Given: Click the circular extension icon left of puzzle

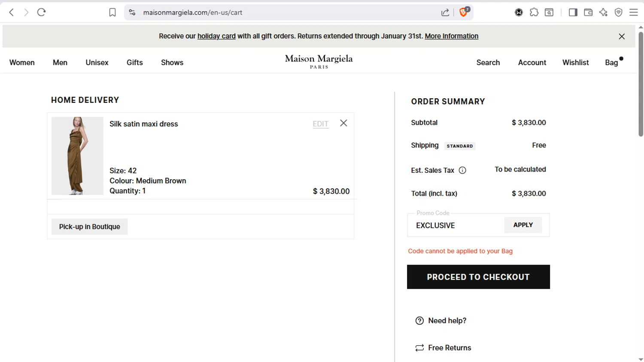Looking at the screenshot, I should click(519, 12).
